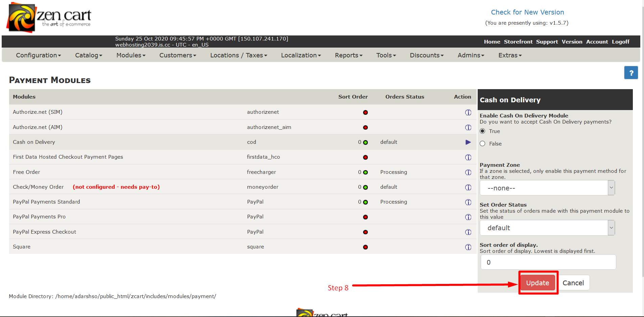Select the Square module name
Viewport: 644px width, 317px height.
(x=22, y=247)
